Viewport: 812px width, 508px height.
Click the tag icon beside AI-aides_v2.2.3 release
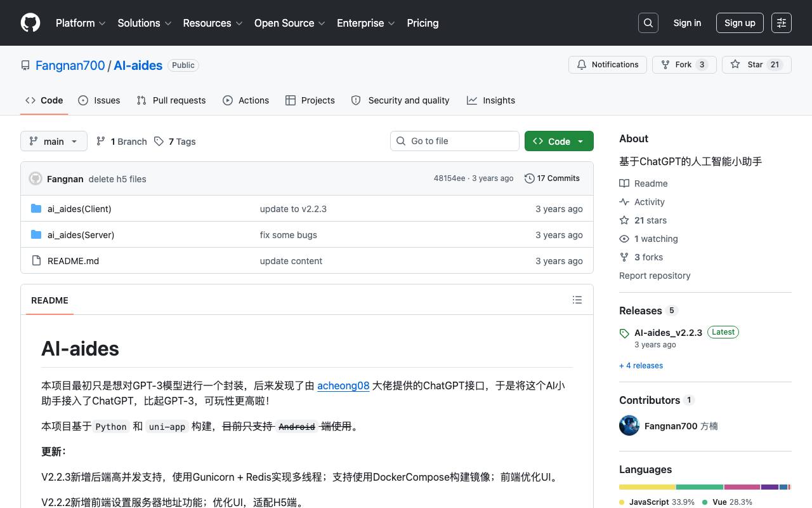624,333
